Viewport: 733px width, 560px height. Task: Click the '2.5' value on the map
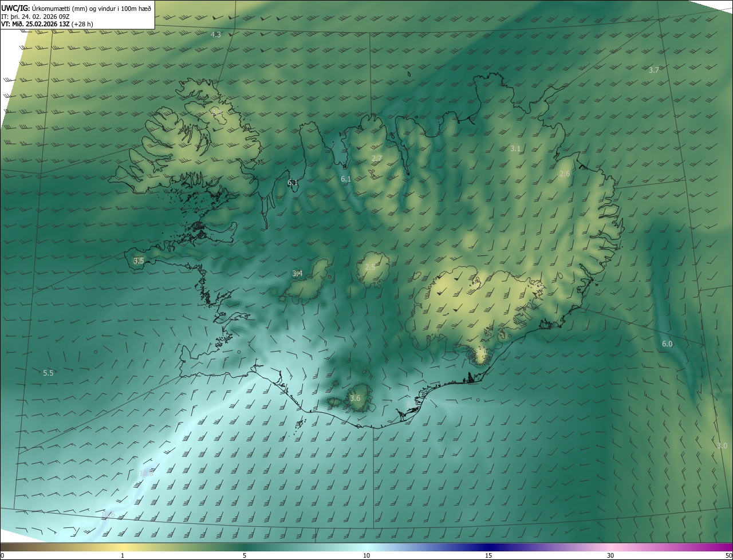point(370,267)
